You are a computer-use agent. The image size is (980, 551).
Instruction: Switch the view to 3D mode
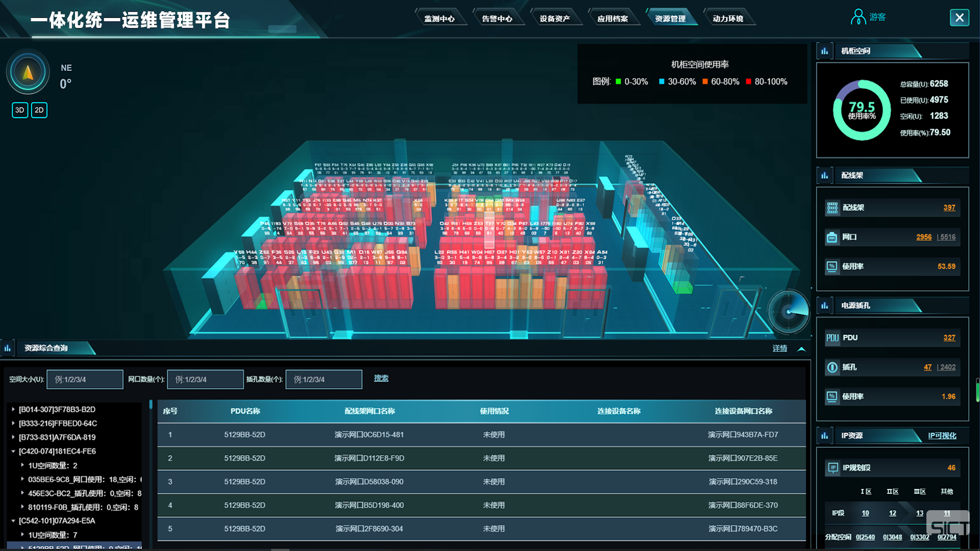[20, 110]
